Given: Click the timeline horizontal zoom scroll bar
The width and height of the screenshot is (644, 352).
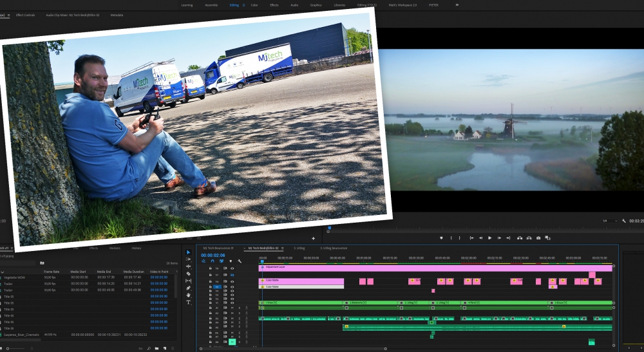Looking at the screenshot, I should tap(293, 349).
